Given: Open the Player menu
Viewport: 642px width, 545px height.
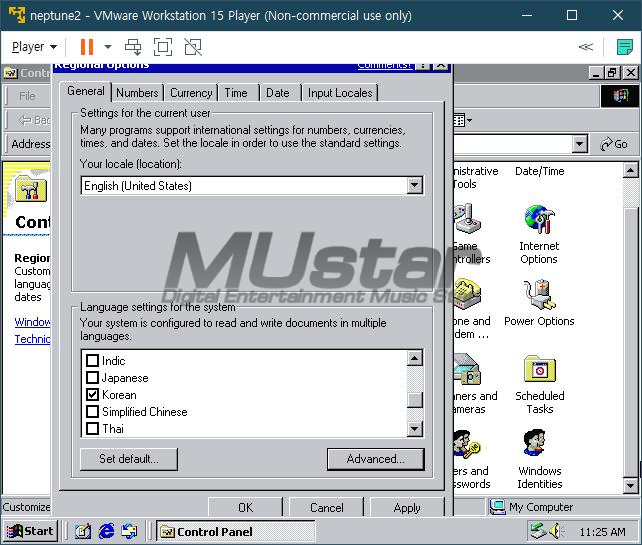Looking at the screenshot, I should 34,47.
